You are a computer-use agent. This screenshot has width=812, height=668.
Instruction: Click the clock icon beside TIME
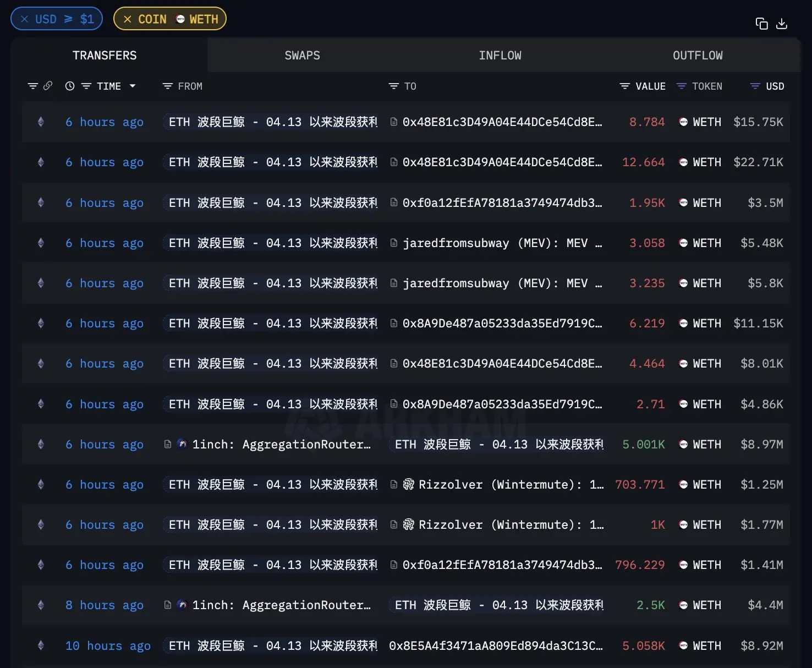pyautogui.click(x=70, y=86)
